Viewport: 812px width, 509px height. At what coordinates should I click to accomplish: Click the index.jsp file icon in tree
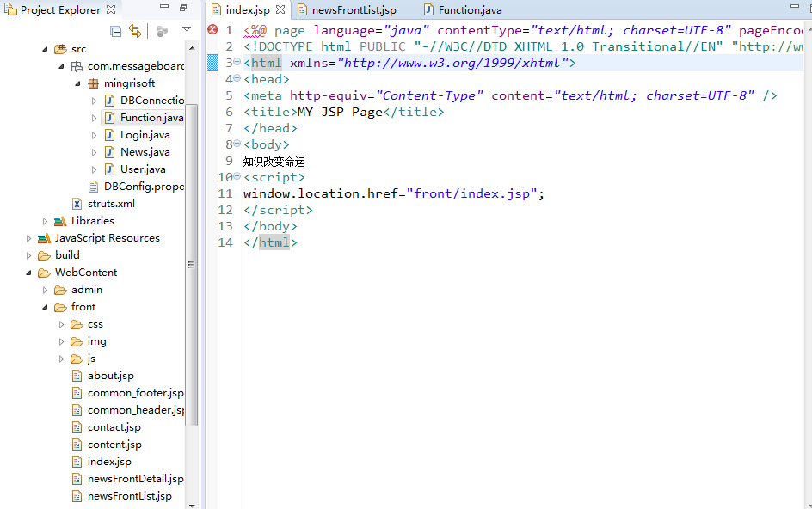coord(77,462)
